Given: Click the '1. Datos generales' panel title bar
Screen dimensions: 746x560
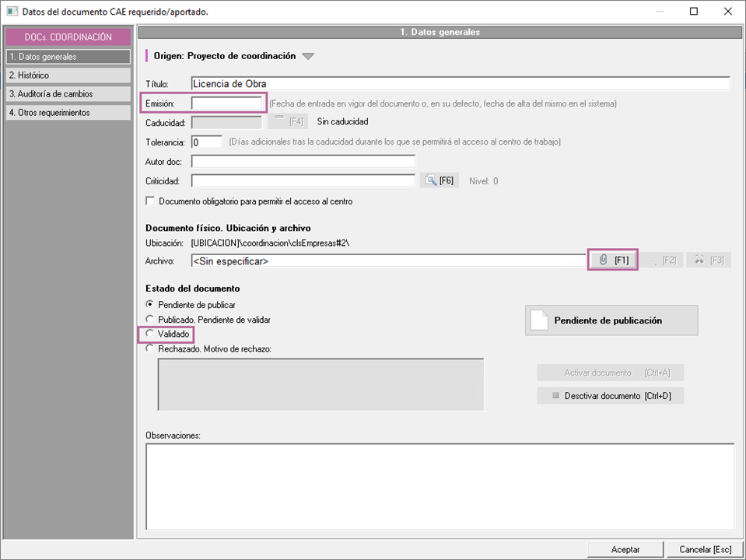Looking at the screenshot, I should click(x=440, y=32).
